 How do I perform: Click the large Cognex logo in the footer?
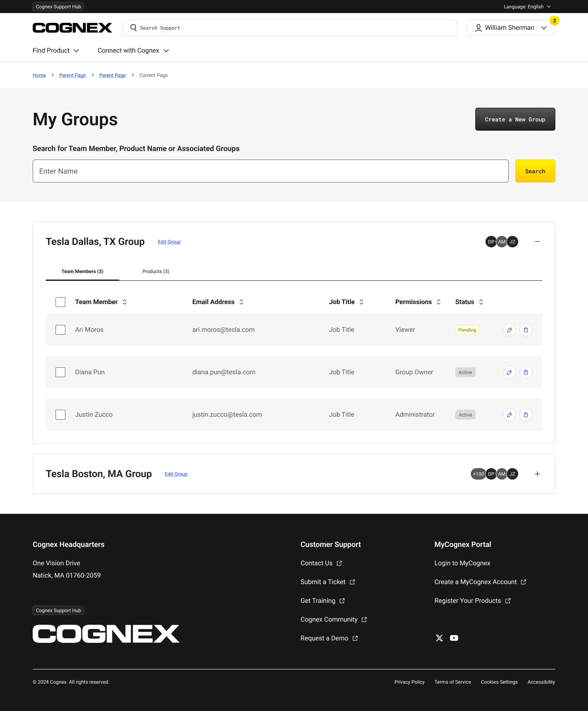(x=106, y=634)
